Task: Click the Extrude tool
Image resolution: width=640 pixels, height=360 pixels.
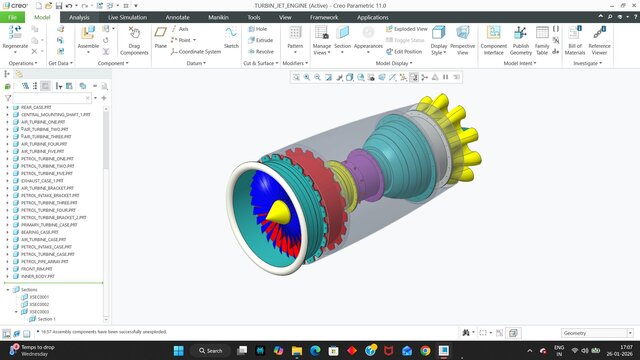Action: [260, 40]
